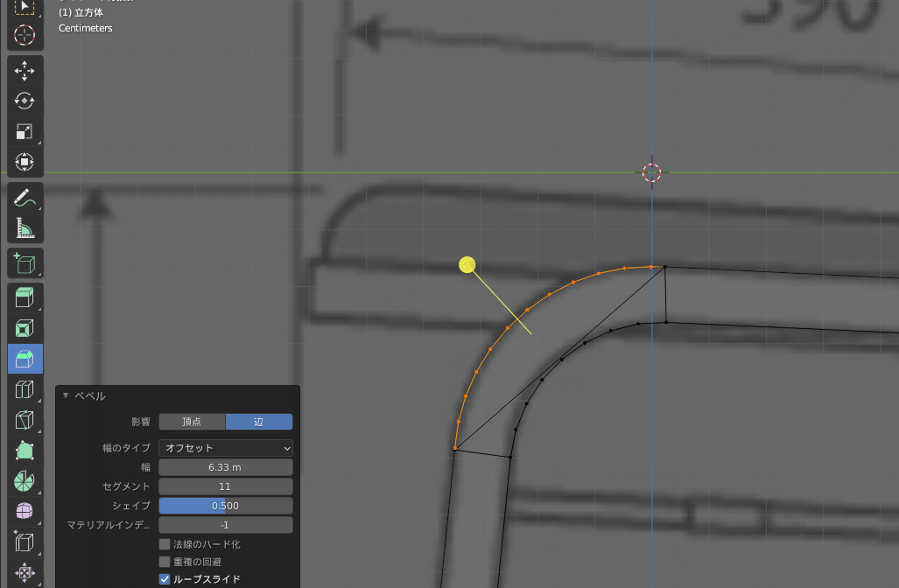Click the active Bevel tool icon

(x=25, y=359)
